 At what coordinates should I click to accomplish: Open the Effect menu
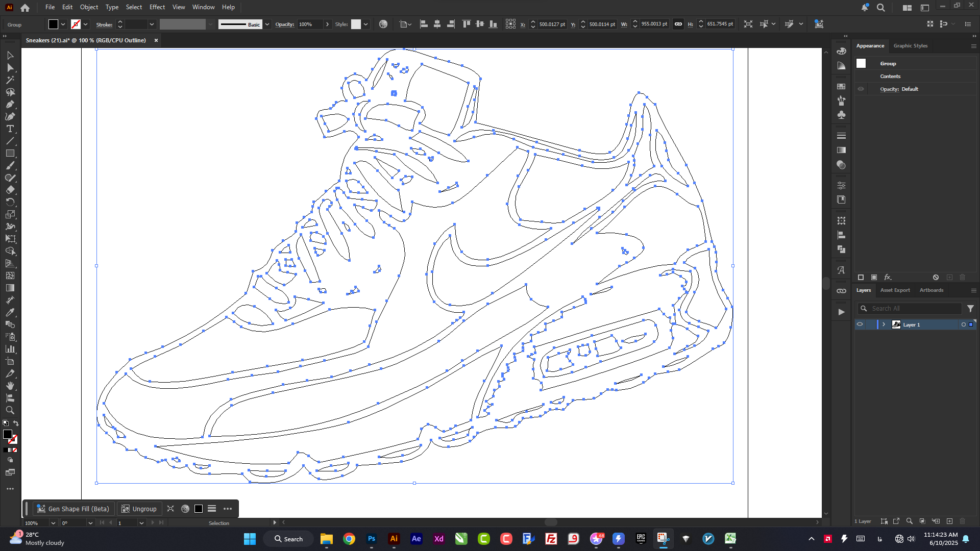(x=157, y=7)
